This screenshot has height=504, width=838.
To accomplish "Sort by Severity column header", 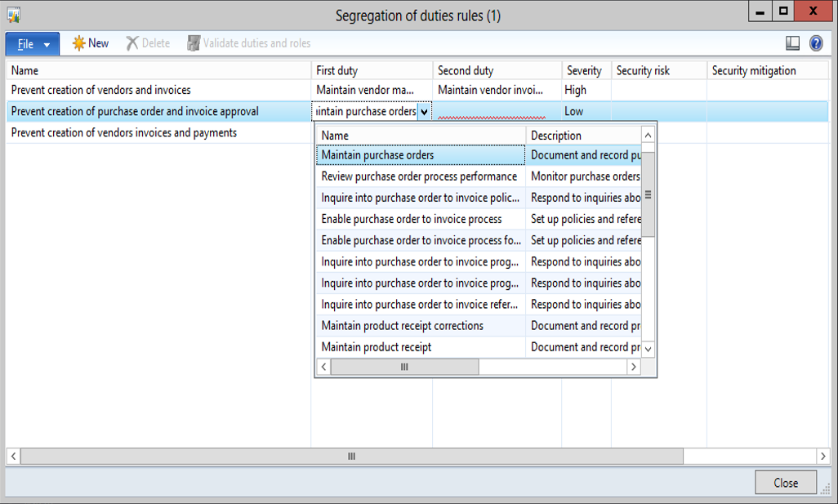I will click(584, 71).
